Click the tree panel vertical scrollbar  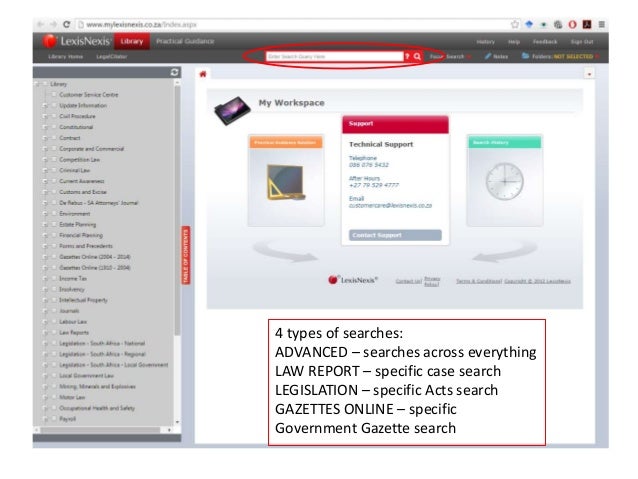click(177, 211)
